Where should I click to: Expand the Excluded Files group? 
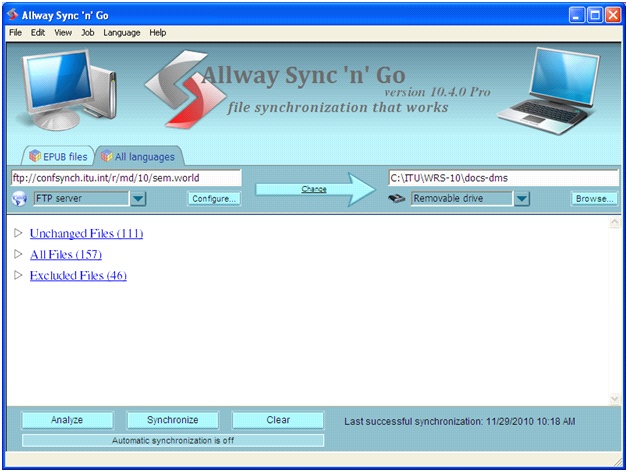point(18,275)
